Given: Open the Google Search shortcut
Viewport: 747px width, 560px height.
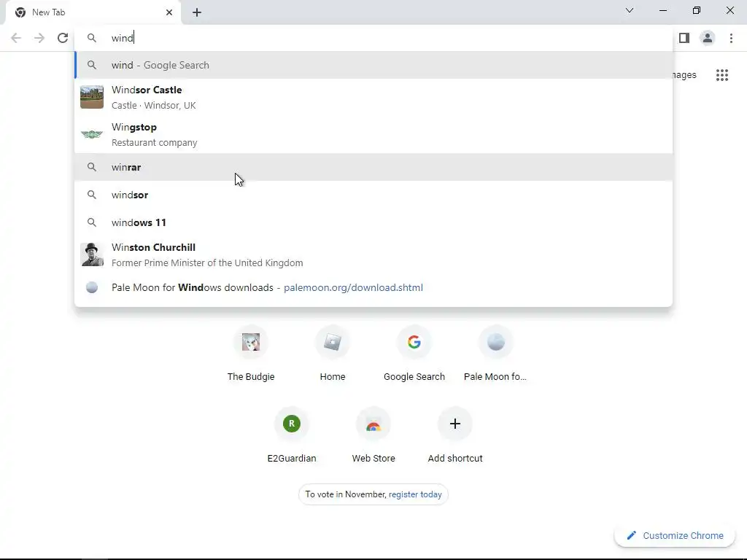Looking at the screenshot, I should 414,354.
